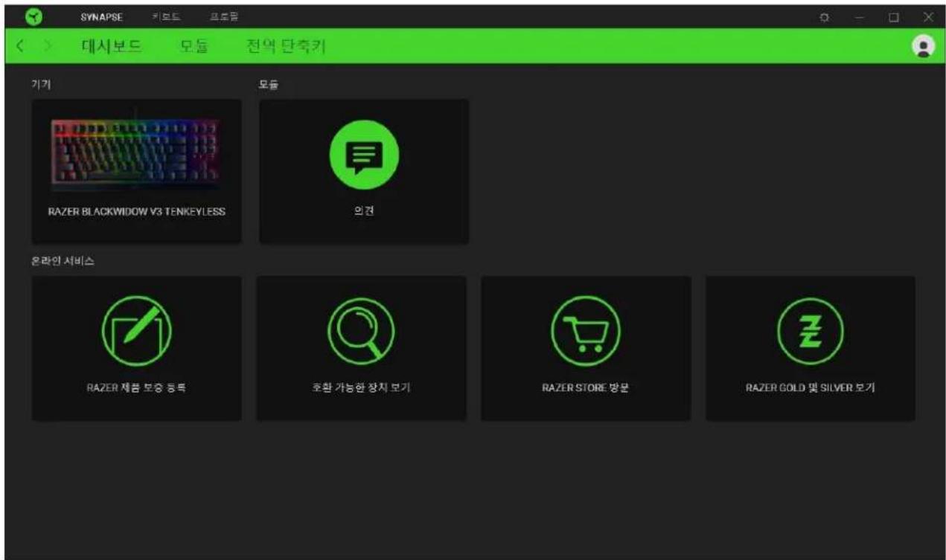
Task: Open the 프로필 top menu
Action: (224, 16)
